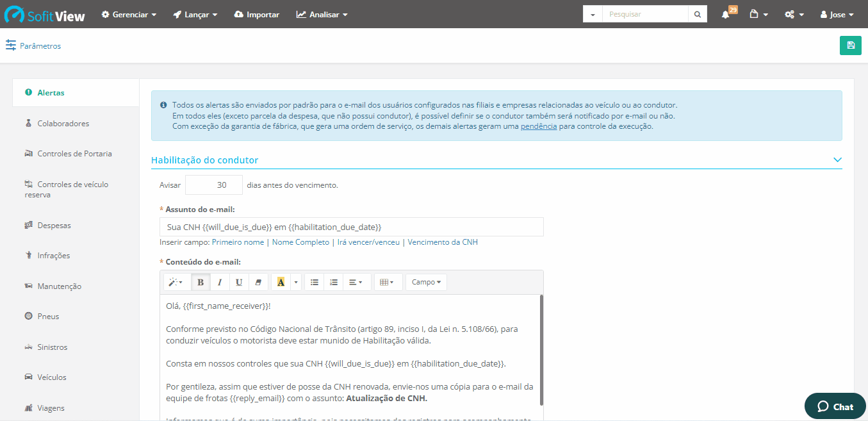
Task: Click the blue notice info icon
Action: click(163, 105)
